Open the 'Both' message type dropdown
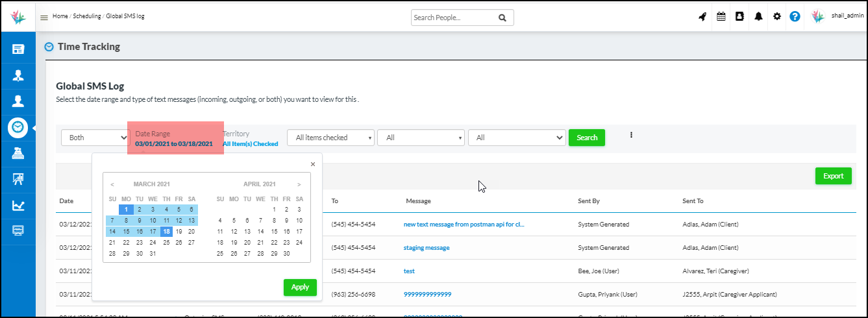The height and width of the screenshot is (318, 868). 95,138
